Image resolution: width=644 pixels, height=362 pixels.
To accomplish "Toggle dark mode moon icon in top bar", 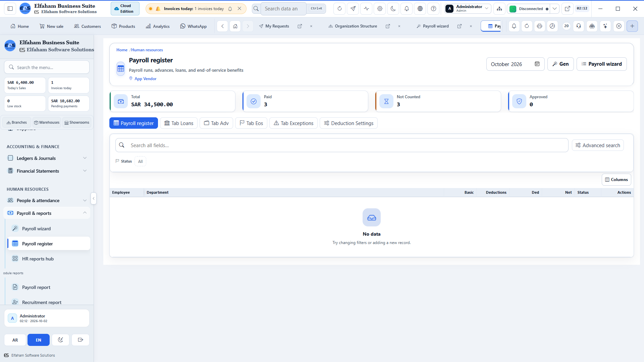I will pos(393,9).
